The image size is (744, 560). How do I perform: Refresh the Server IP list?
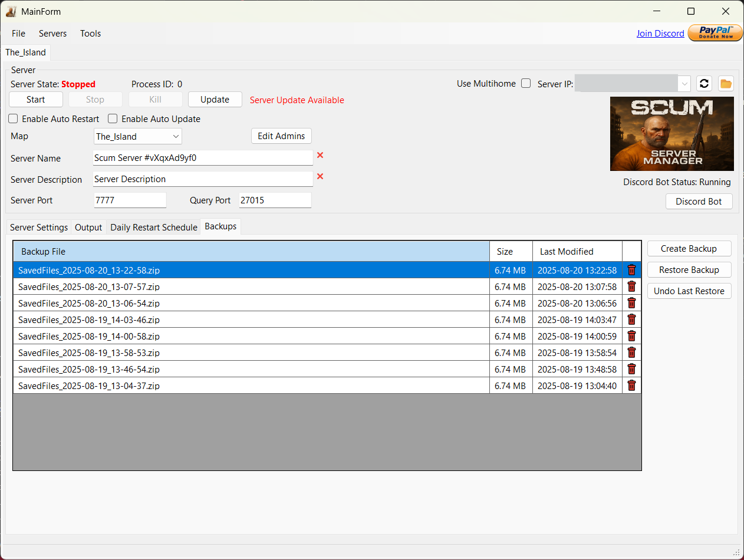(704, 84)
